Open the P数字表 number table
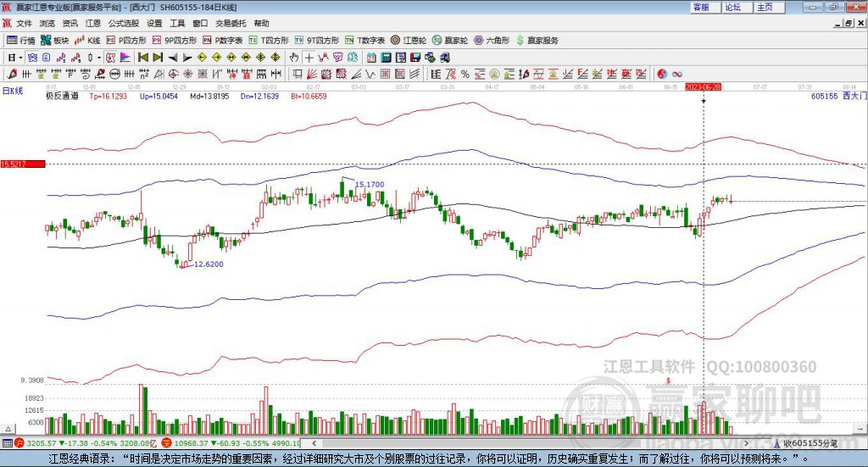The width and height of the screenshot is (868, 467). 223,41
